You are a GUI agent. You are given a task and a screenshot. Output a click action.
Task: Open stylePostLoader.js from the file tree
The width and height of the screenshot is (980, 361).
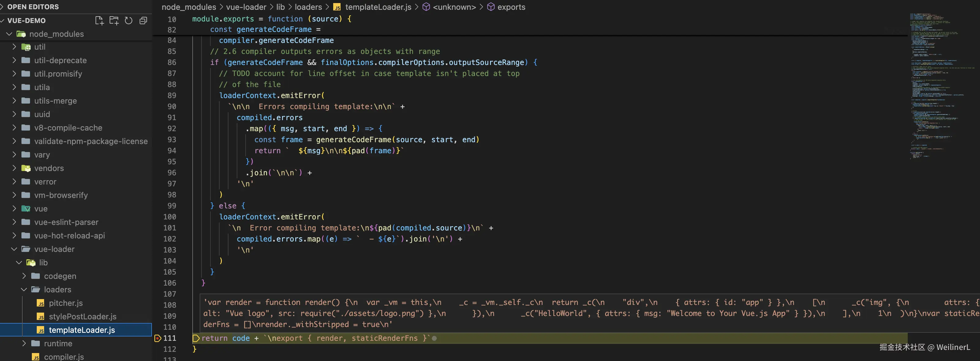point(82,317)
